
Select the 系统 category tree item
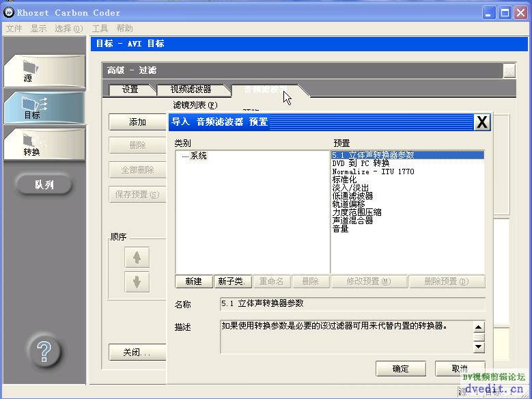tap(199, 156)
